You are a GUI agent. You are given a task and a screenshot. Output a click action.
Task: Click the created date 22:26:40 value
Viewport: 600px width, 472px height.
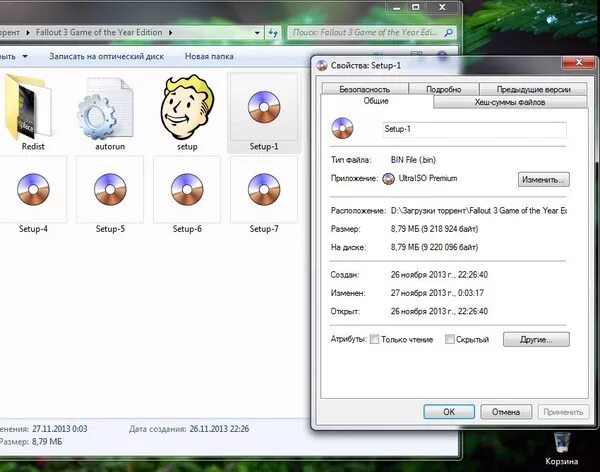tap(439, 275)
